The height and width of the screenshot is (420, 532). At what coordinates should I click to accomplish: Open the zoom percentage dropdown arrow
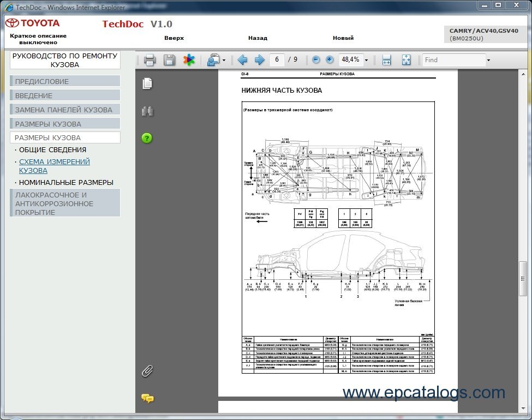[x=367, y=61]
